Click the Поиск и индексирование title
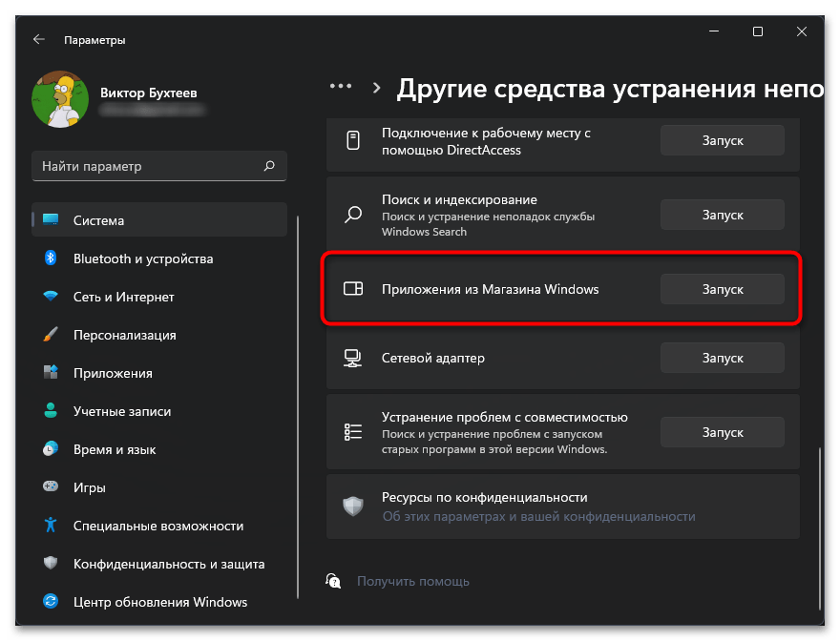This screenshot has height=641, width=840. coord(459,199)
